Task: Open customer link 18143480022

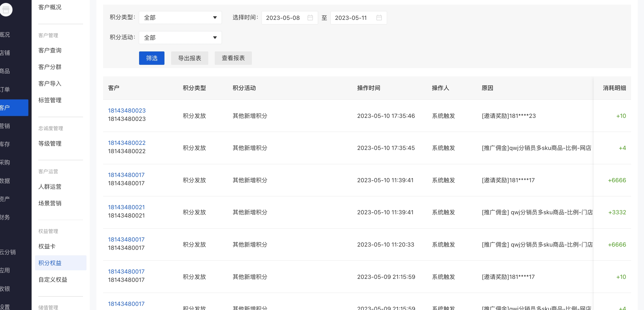Action: [x=127, y=143]
